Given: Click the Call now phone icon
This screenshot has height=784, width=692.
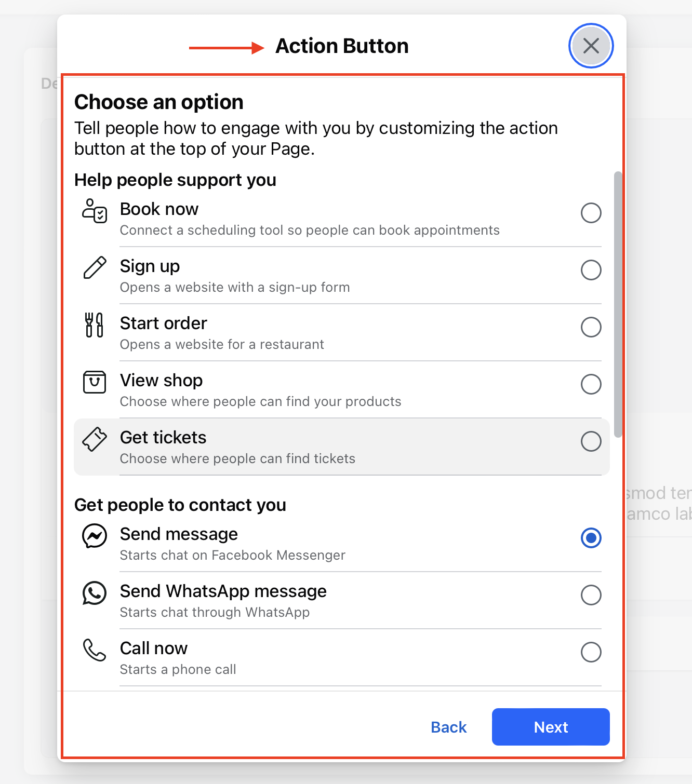Looking at the screenshot, I should [x=95, y=650].
